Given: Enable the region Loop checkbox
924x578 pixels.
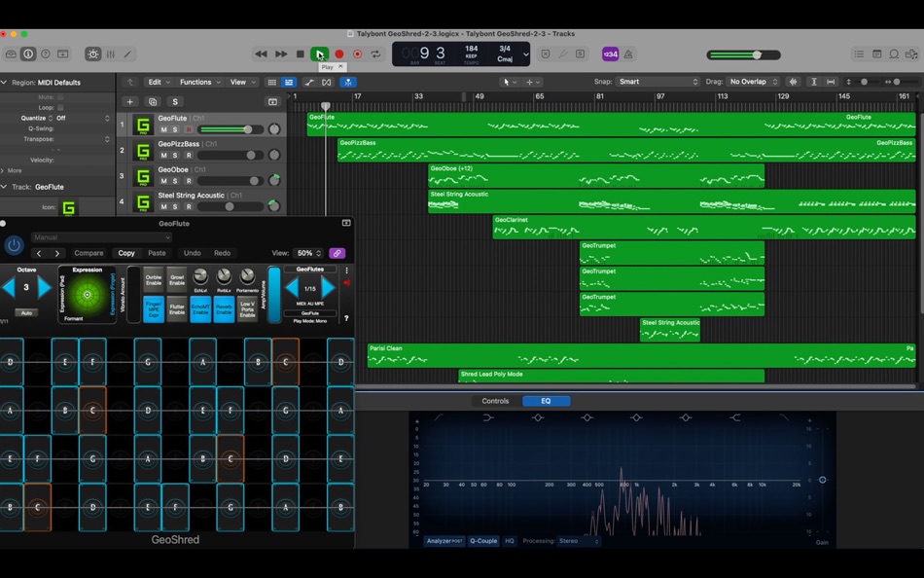Looking at the screenshot, I should click(60, 107).
